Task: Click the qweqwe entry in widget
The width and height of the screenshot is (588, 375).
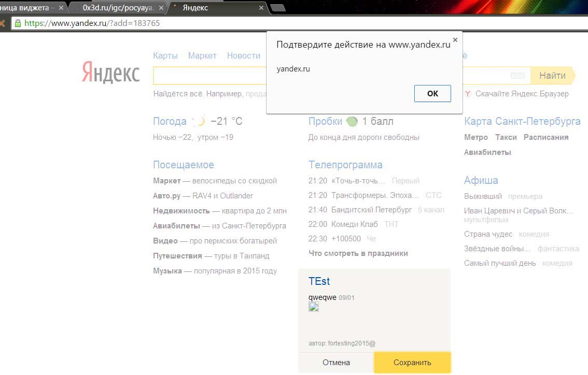Action: point(322,297)
